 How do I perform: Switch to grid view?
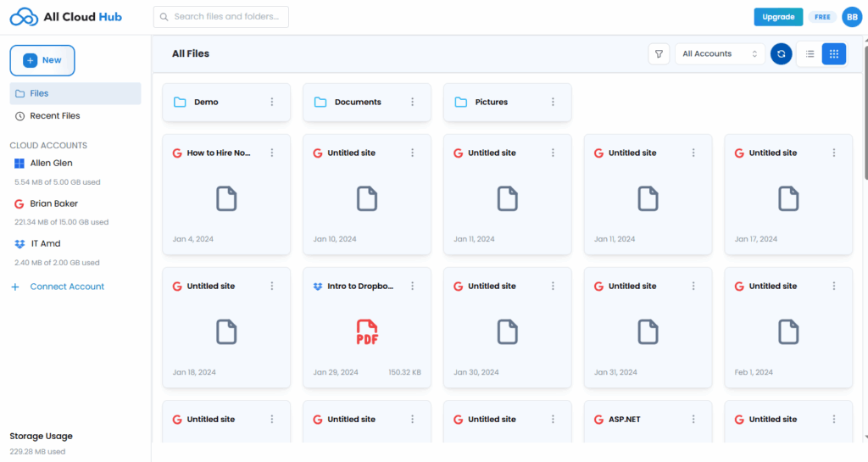pos(834,54)
